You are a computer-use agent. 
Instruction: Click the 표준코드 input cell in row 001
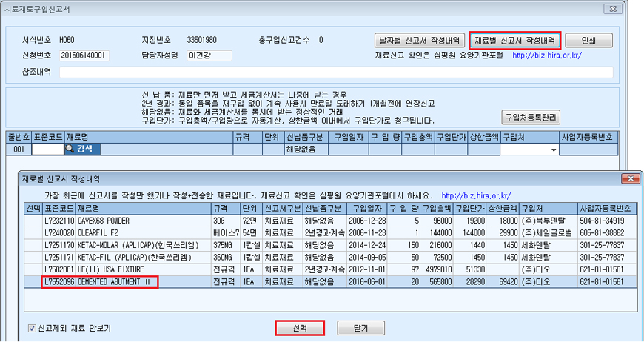(47, 150)
